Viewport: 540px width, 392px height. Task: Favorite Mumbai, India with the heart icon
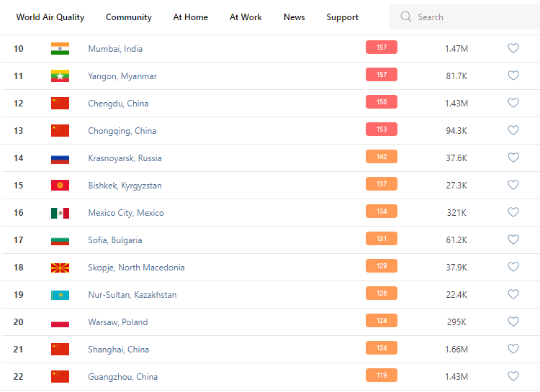pos(513,48)
